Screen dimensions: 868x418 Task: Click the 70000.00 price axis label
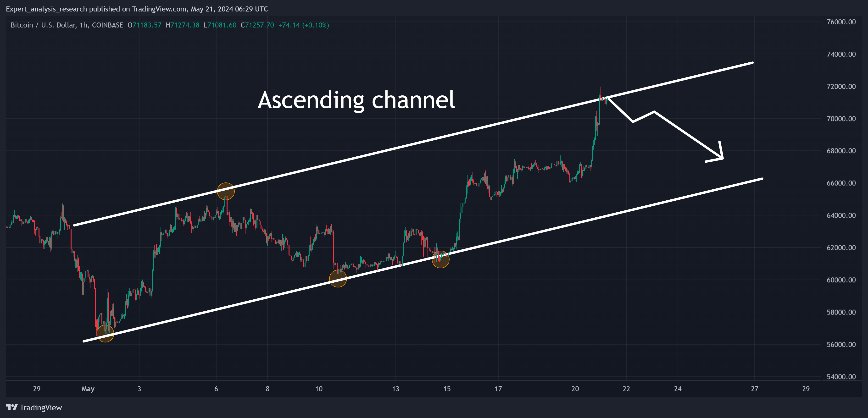841,119
